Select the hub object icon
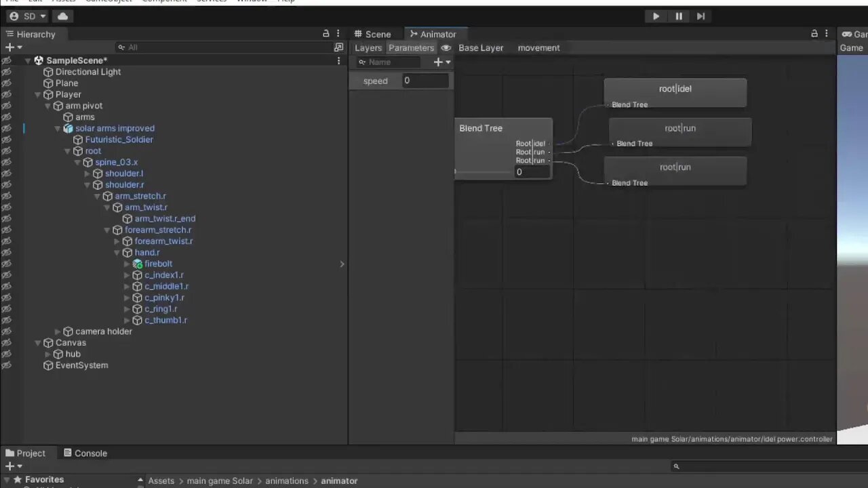 point(58,354)
